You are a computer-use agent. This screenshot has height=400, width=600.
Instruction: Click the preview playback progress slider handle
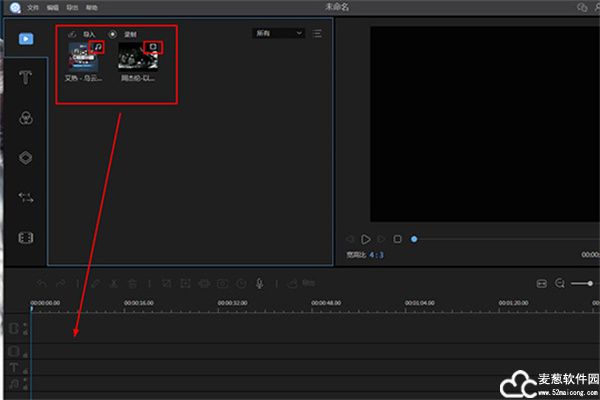414,239
